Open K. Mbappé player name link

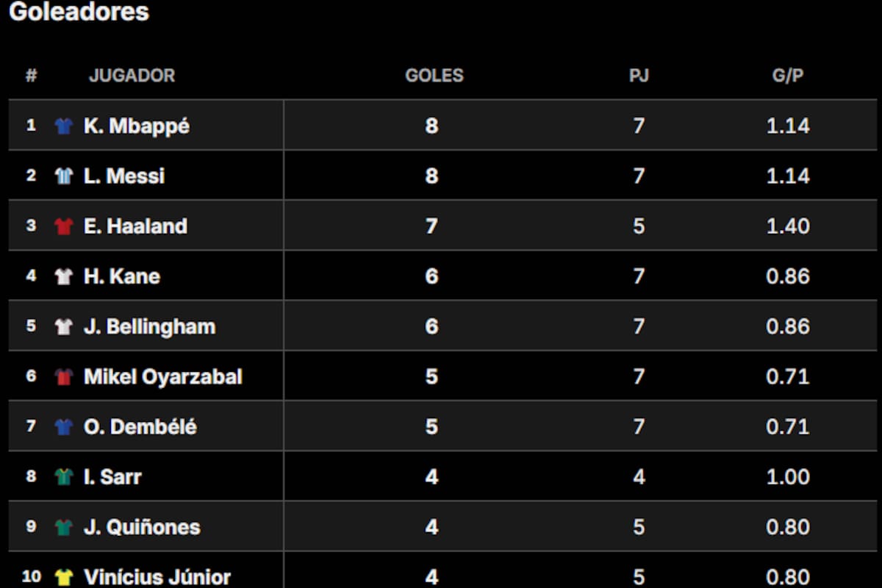(x=137, y=126)
